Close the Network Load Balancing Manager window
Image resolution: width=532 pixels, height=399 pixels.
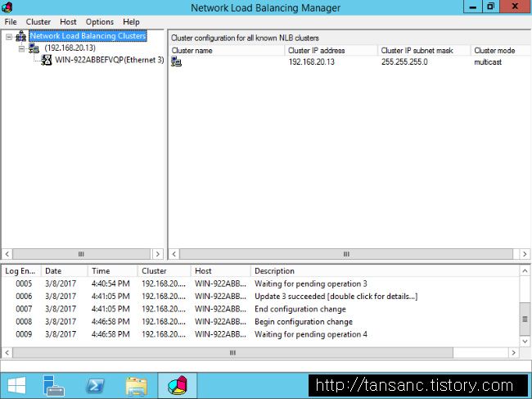point(515,7)
